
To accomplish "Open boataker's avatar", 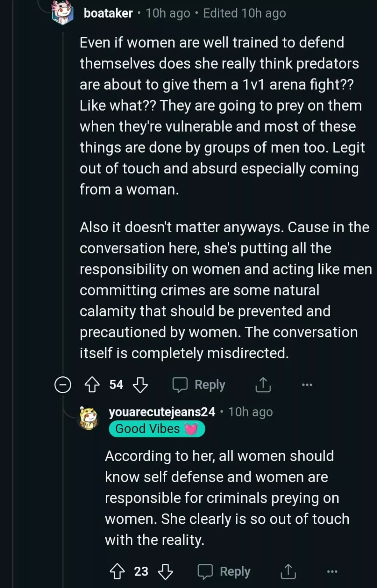I will tap(63, 13).
